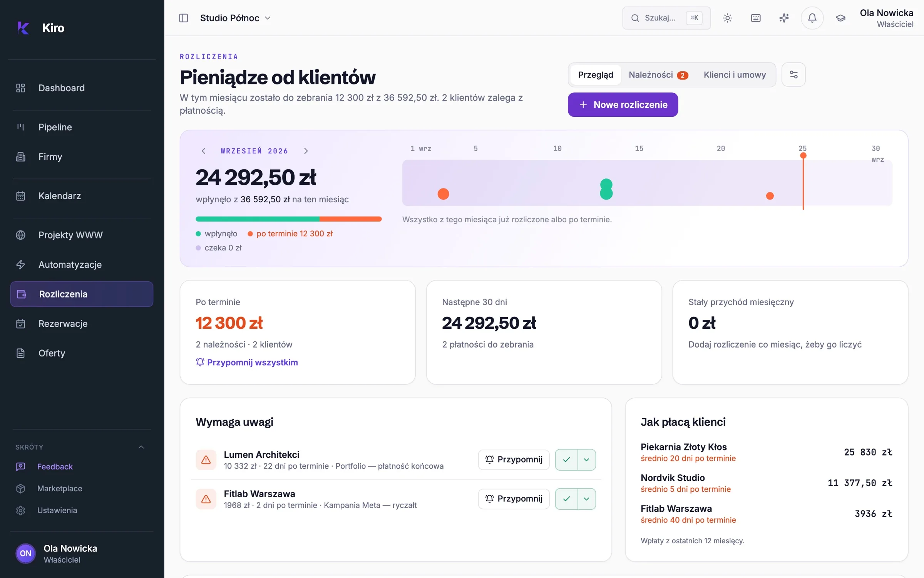The image size is (924, 578).
Task: Open the graduation cap help icon
Action: pos(840,18)
